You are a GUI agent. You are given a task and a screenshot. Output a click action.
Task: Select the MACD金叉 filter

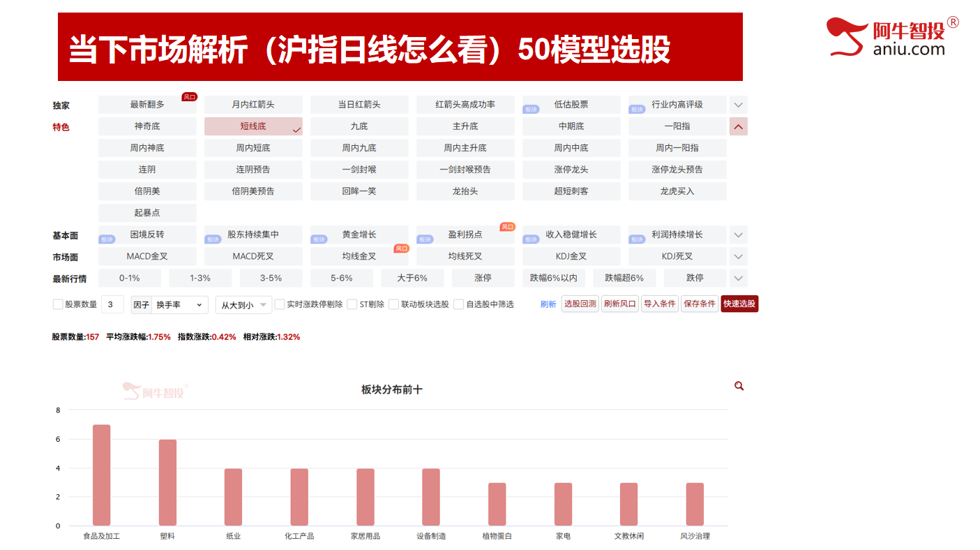[147, 256]
